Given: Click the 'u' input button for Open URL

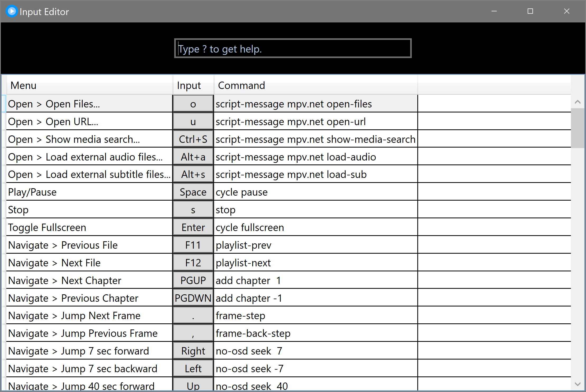Looking at the screenshot, I should point(193,121).
